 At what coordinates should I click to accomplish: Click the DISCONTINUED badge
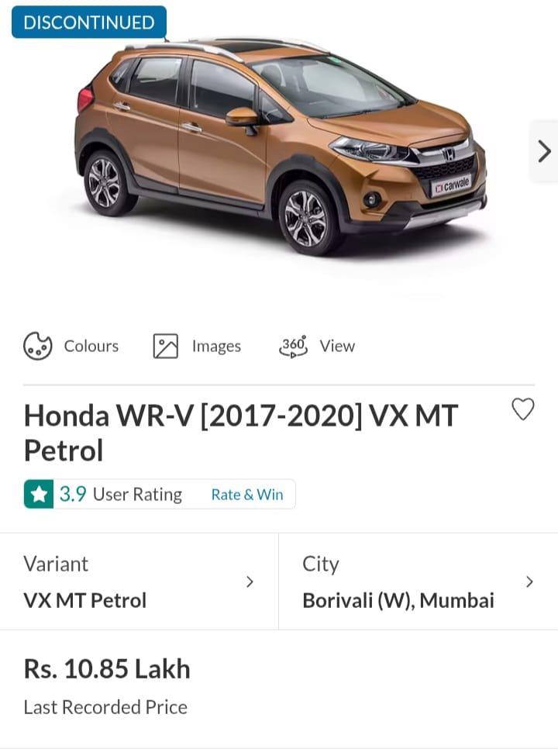89,22
